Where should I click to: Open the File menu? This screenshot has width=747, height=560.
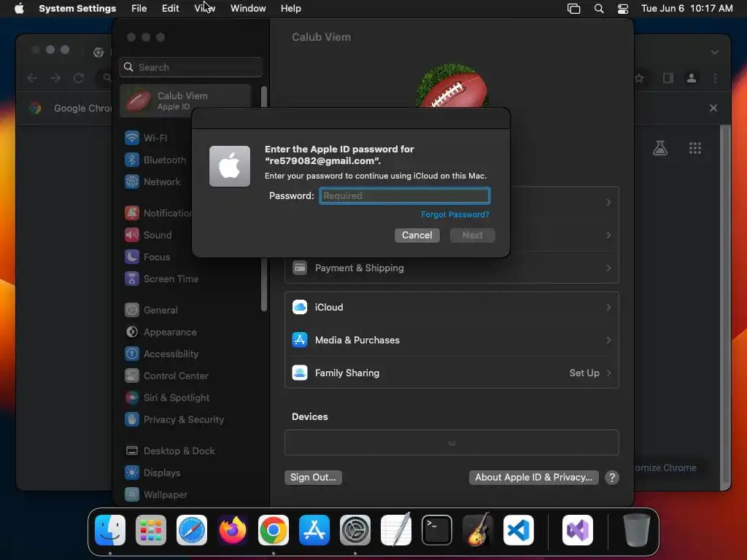(x=139, y=9)
